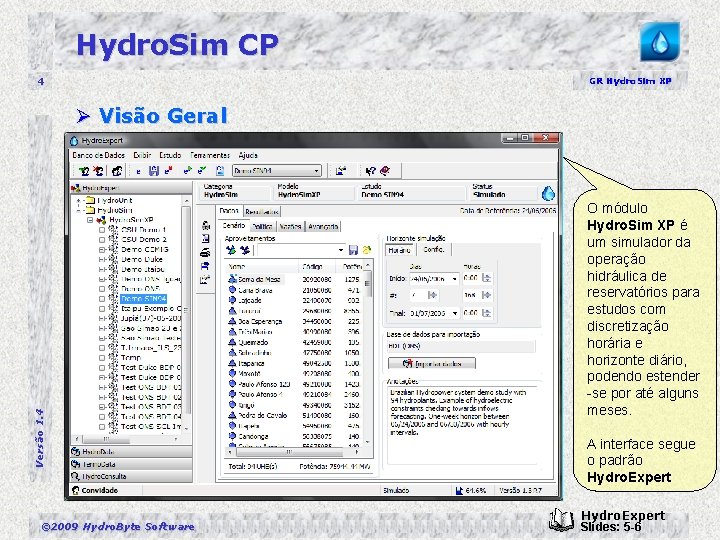Click the toolbar icon with red X marker
The image size is (720, 540).
(x=98, y=171)
